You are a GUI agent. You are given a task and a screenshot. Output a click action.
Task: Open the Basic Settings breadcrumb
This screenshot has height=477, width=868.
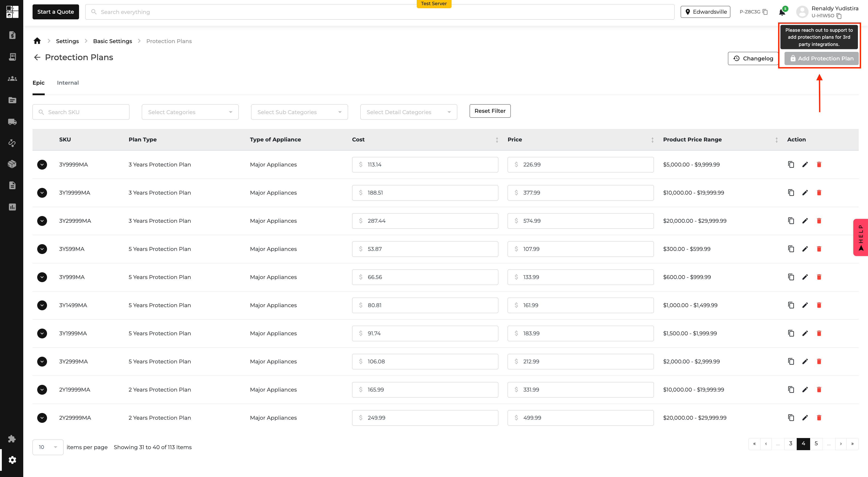(113, 41)
